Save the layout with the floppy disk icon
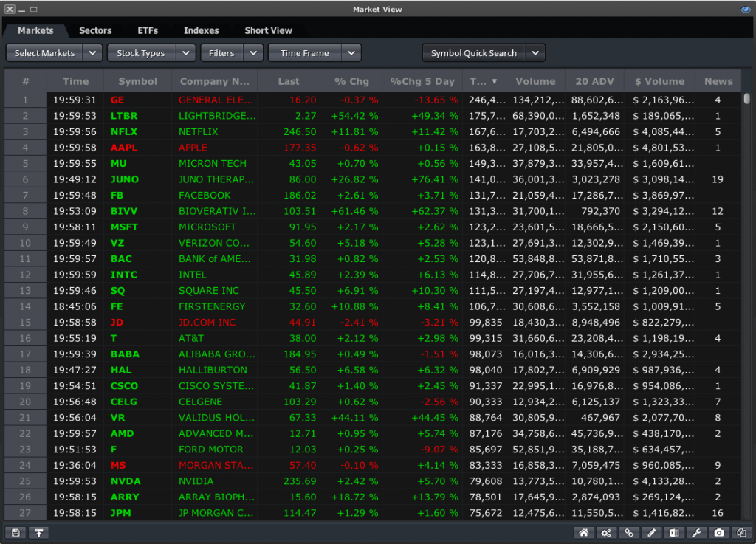 point(14,532)
